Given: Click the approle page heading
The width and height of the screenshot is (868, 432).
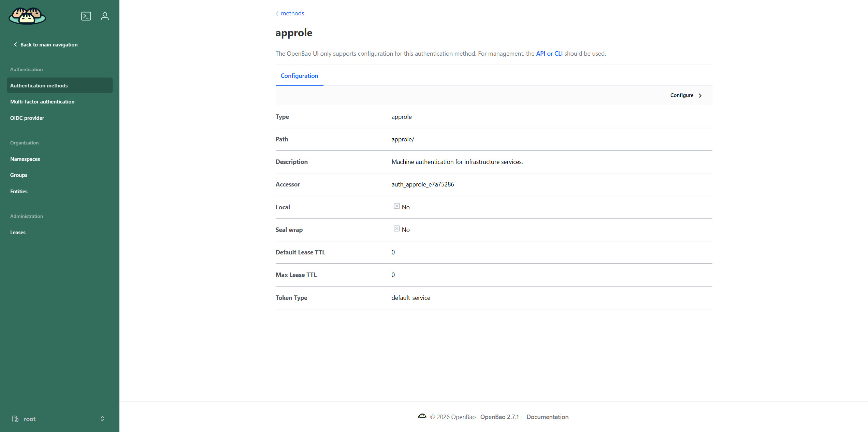Looking at the screenshot, I should [x=294, y=33].
